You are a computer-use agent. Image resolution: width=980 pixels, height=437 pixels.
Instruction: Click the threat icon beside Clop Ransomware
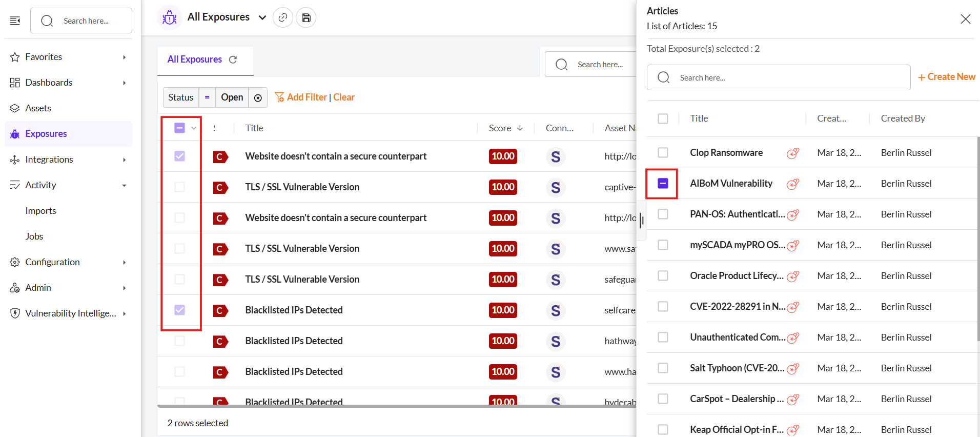pos(793,153)
